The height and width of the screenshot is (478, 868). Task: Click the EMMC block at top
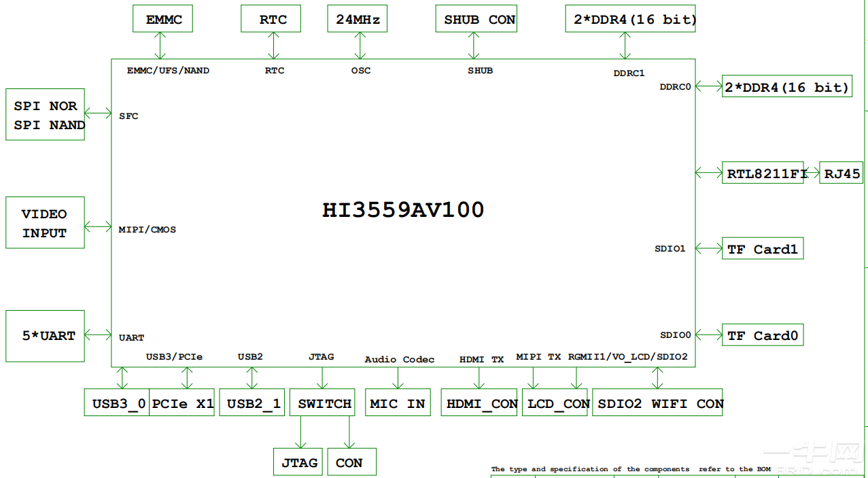point(163,19)
